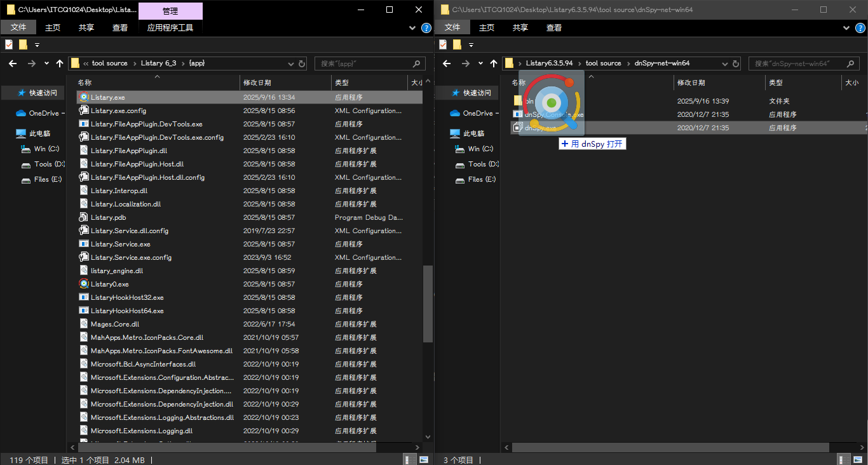Open 文件 menu in right window
Viewport: 868px width, 465px height.
(452, 27)
